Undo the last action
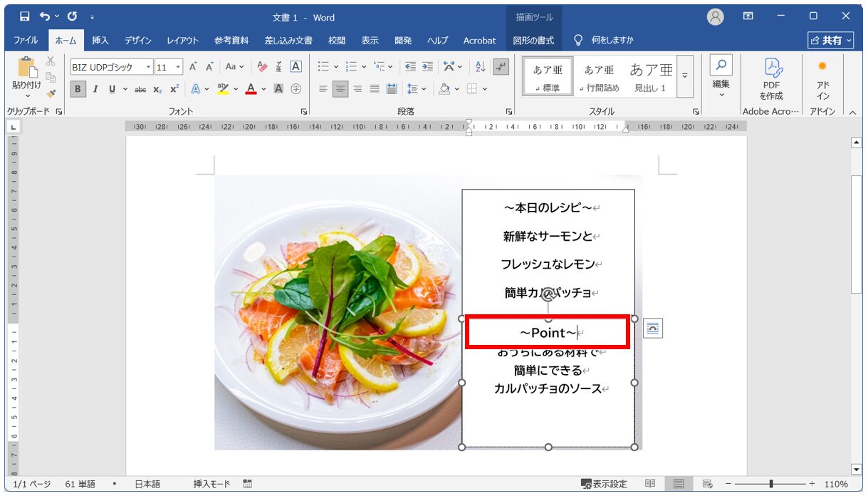The width and height of the screenshot is (868, 496). [46, 16]
